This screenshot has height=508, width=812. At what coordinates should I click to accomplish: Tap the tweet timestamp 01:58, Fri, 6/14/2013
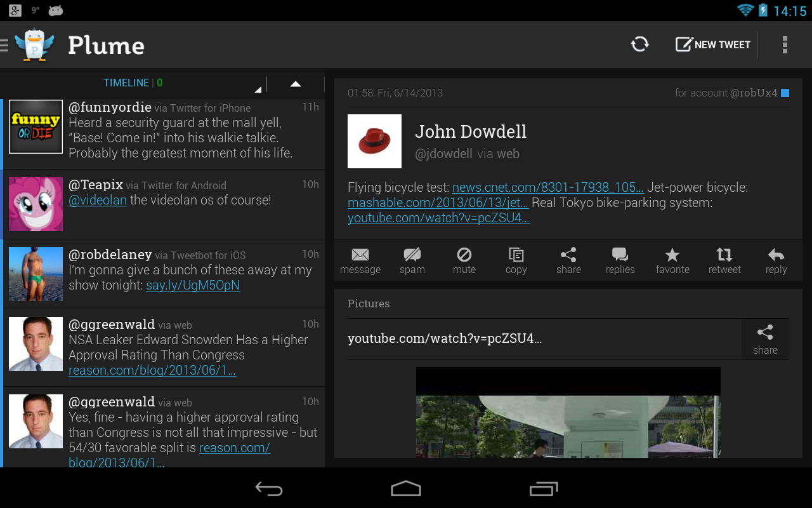coord(395,93)
